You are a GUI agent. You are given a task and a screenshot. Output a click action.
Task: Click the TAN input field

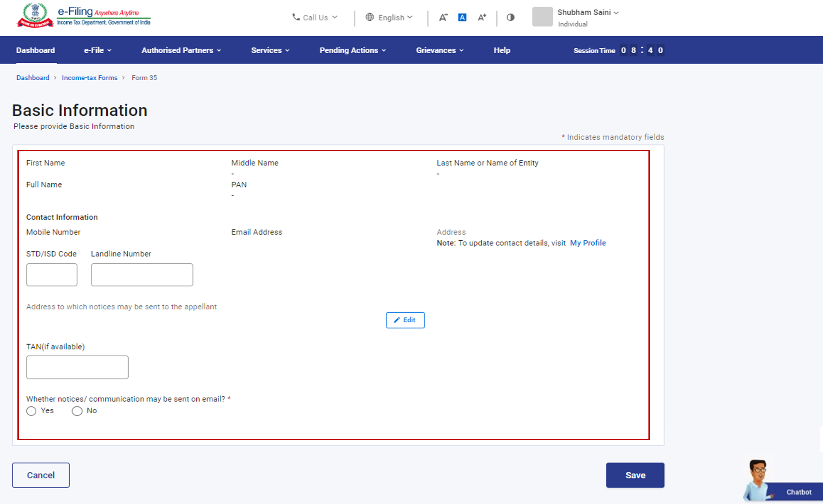pos(77,367)
